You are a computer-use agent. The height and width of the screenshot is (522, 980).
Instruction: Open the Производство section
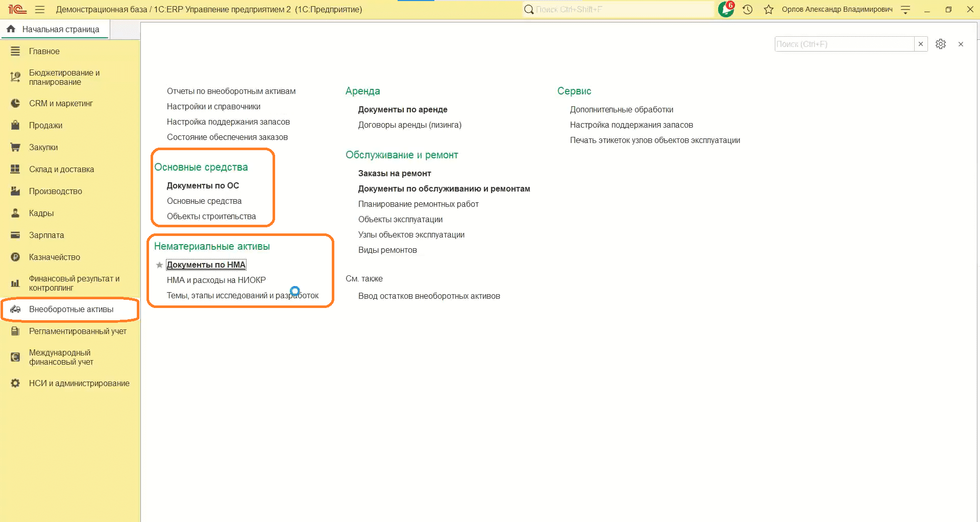[56, 191]
